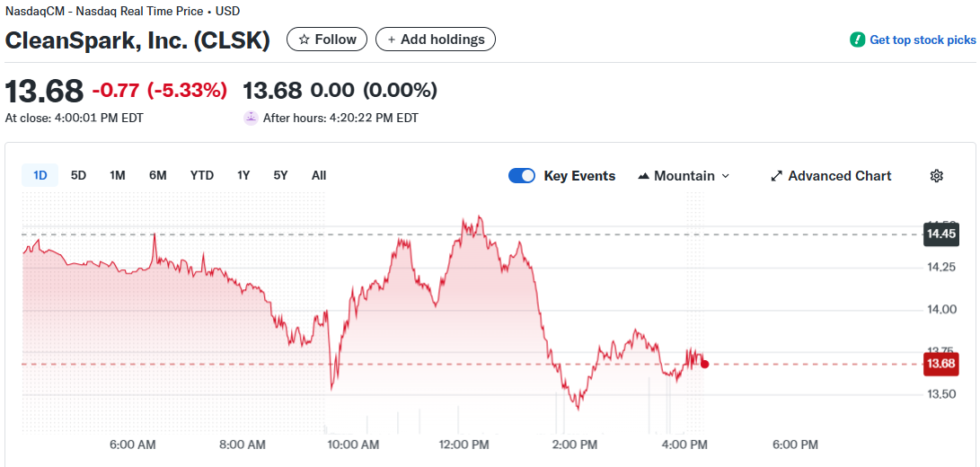Switch chart to YTD range

tap(202, 175)
